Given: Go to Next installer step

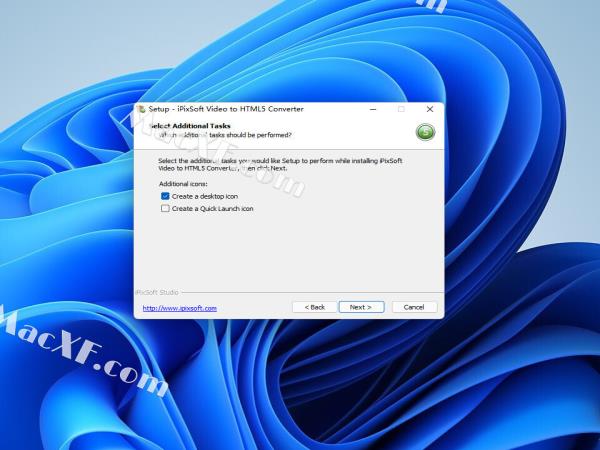Looking at the screenshot, I should click(361, 307).
